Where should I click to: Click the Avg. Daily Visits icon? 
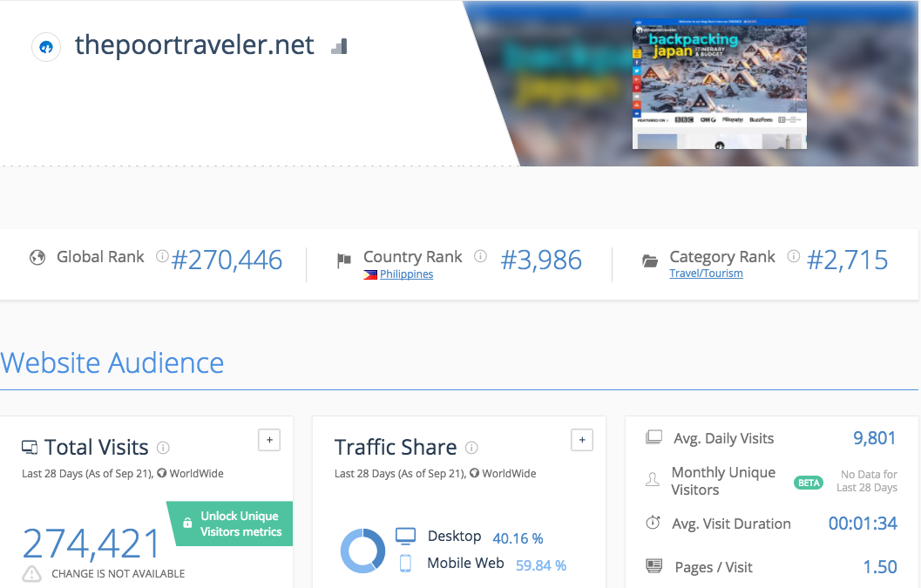pyautogui.click(x=654, y=437)
